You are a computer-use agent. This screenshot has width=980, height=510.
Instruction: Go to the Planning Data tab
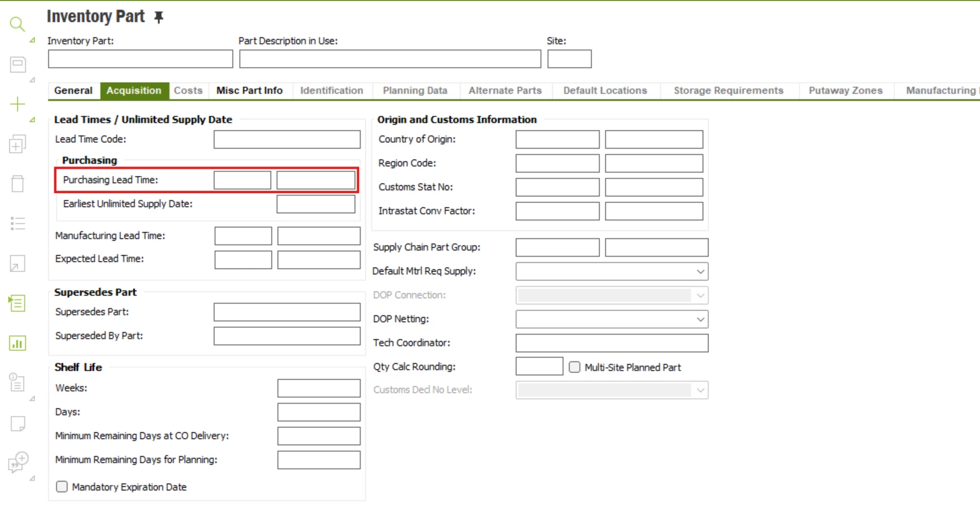pyautogui.click(x=415, y=90)
